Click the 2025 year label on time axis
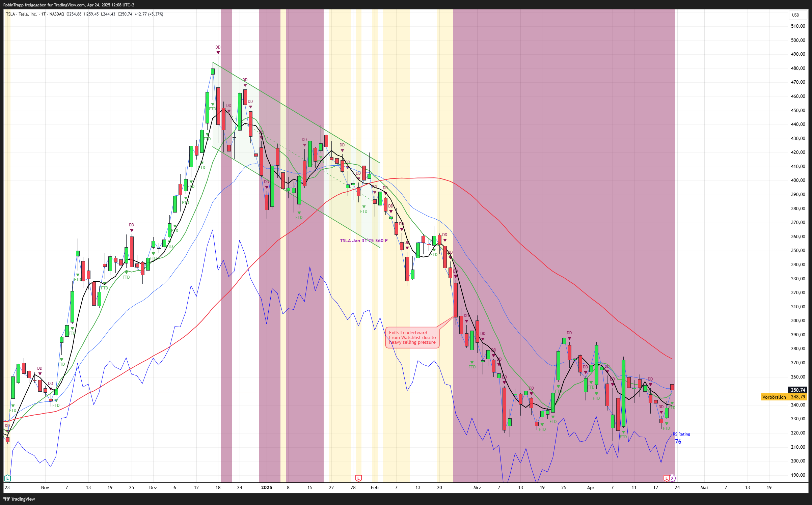 tap(267, 487)
